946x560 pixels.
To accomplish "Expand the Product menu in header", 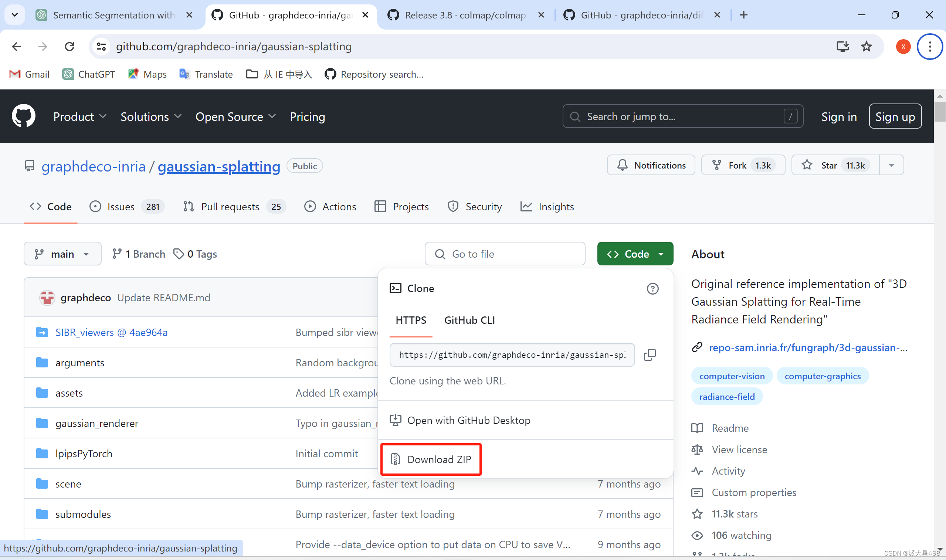I will coord(79,116).
